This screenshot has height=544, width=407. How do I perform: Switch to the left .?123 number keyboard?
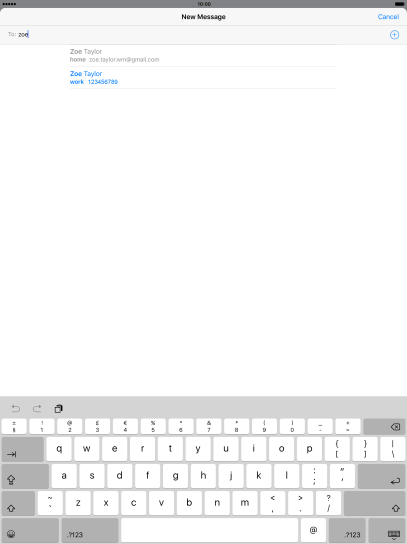pos(90,530)
